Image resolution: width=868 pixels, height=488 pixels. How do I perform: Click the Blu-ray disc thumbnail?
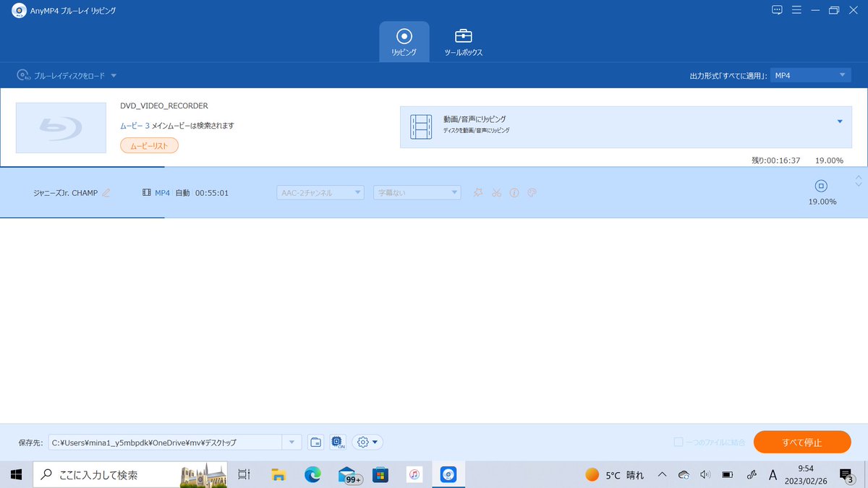61,128
